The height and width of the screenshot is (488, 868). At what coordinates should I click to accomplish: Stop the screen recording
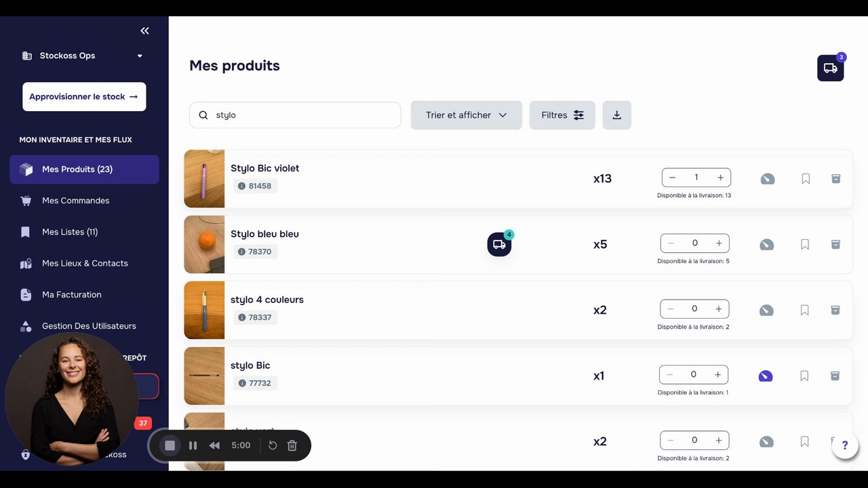[x=170, y=445]
